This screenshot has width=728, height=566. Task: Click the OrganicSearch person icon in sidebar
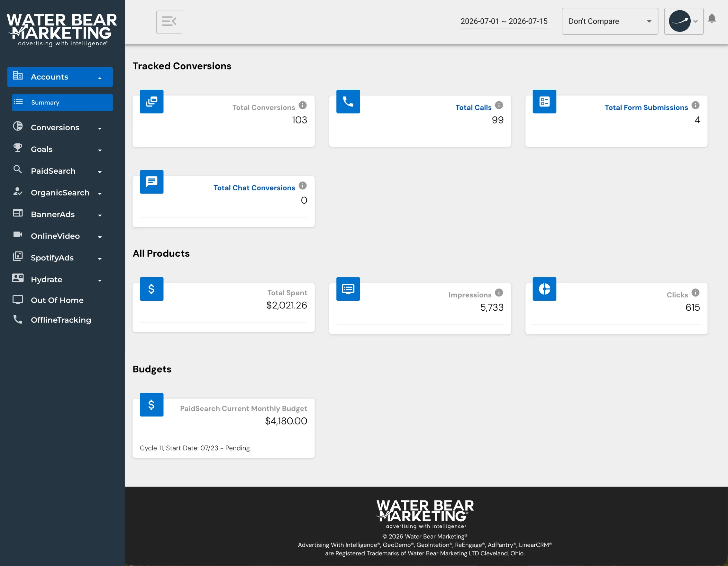(18, 191)
